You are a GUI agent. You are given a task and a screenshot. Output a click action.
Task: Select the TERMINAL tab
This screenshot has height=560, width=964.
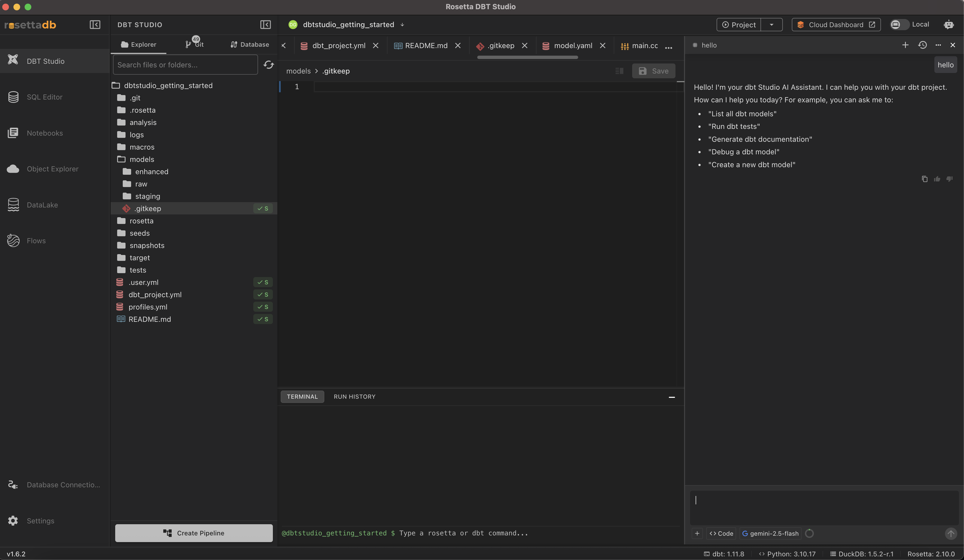pos(302,397)
